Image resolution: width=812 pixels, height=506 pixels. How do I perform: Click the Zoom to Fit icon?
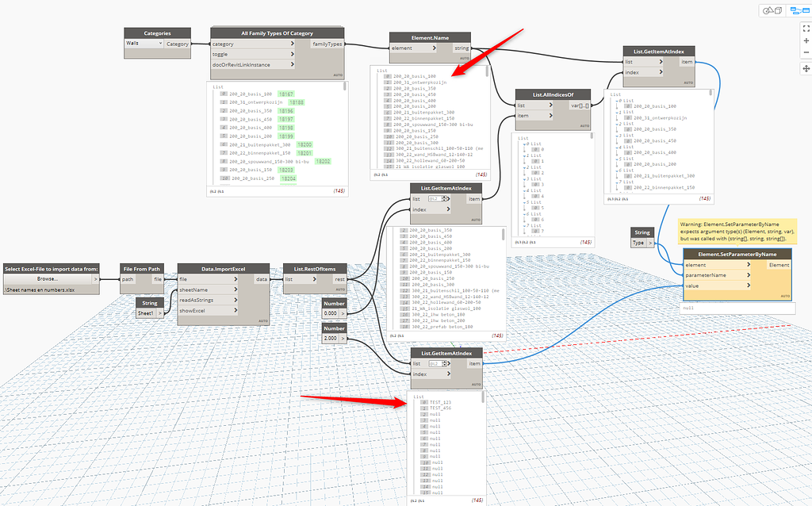pyautogui.click(x=806, y=29)
